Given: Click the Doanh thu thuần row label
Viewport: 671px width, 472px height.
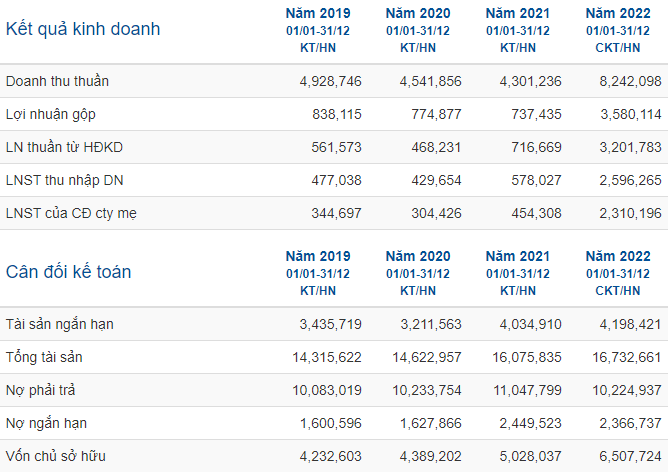Looking at the screenshot, I should point(57,81).
